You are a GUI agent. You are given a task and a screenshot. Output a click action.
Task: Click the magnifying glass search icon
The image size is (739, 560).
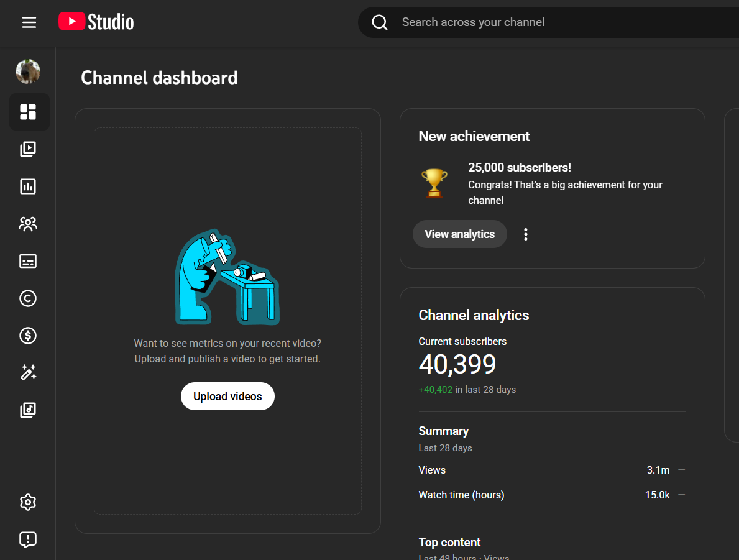pyautogui.click(x=380, y=22)
